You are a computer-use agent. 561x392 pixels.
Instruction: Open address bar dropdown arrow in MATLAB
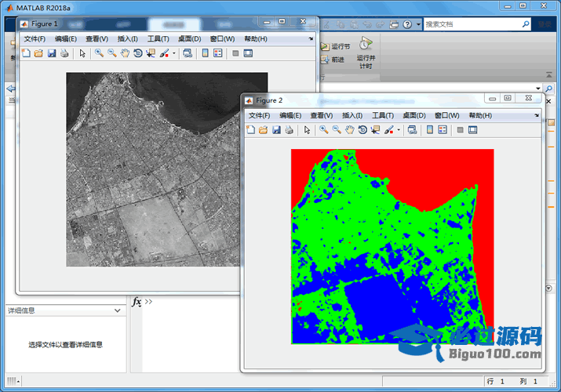(x=537, y=89)
